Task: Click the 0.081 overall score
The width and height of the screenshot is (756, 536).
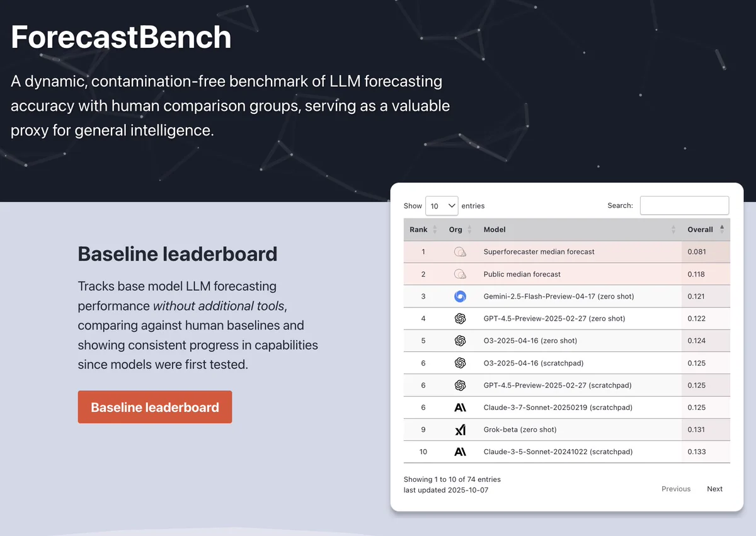Action: (x=697, y=252)
